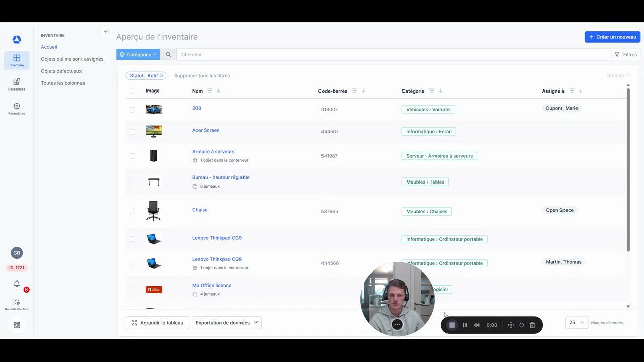The height and width of the screenshot is (362, 644).
Task: Sort by Code-barres column arrow
Action: tap(363, 91)
